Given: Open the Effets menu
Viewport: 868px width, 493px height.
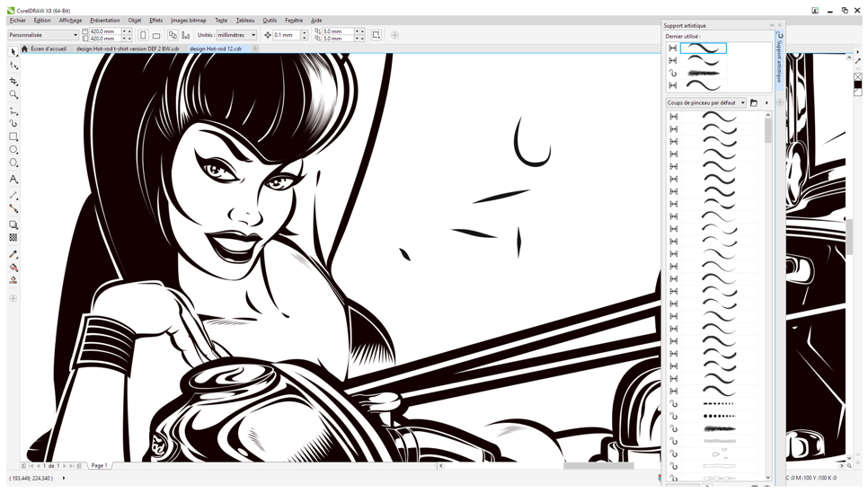Looking at the screenshot, I should (156, 21).
